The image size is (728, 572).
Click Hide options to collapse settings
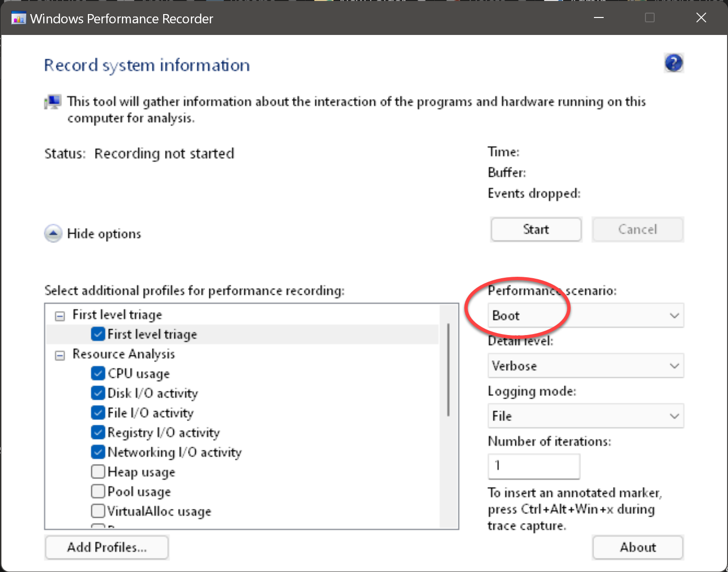click(92, 234)
